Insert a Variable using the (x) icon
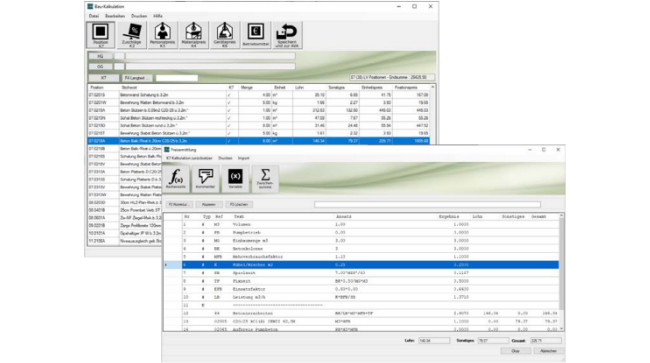This screenshot has height=363, width=650. [x=235, y=179]
